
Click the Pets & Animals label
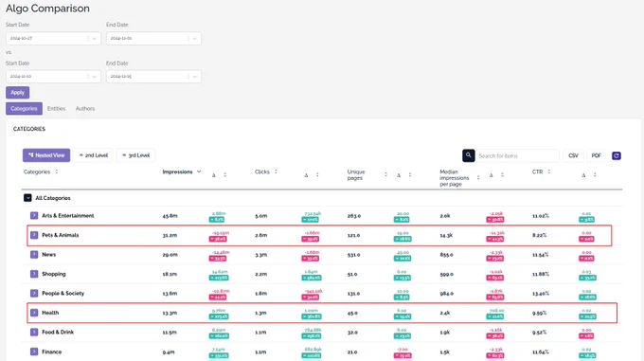pyautogui.click(x=61, y=235)
